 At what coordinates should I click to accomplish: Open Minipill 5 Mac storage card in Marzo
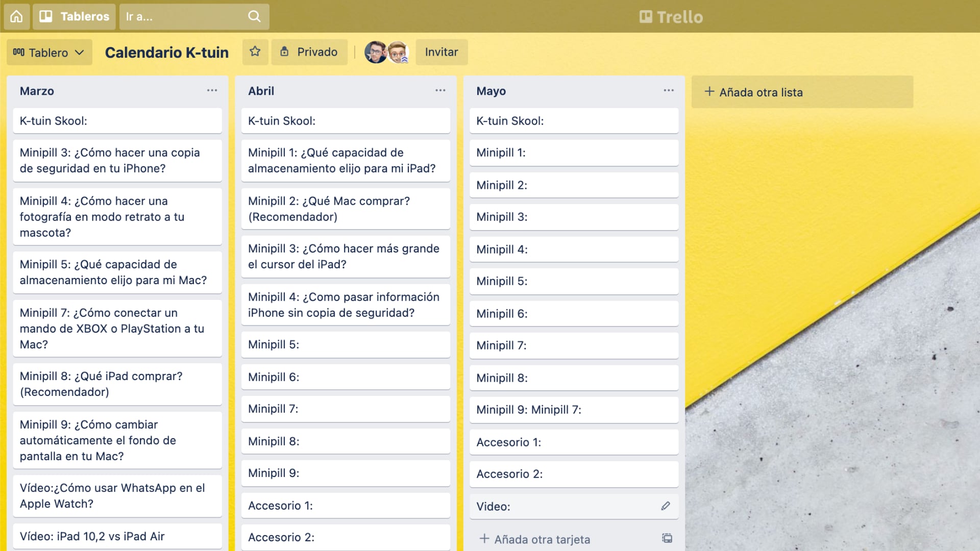pyautogui.click(x=117, y=272)
